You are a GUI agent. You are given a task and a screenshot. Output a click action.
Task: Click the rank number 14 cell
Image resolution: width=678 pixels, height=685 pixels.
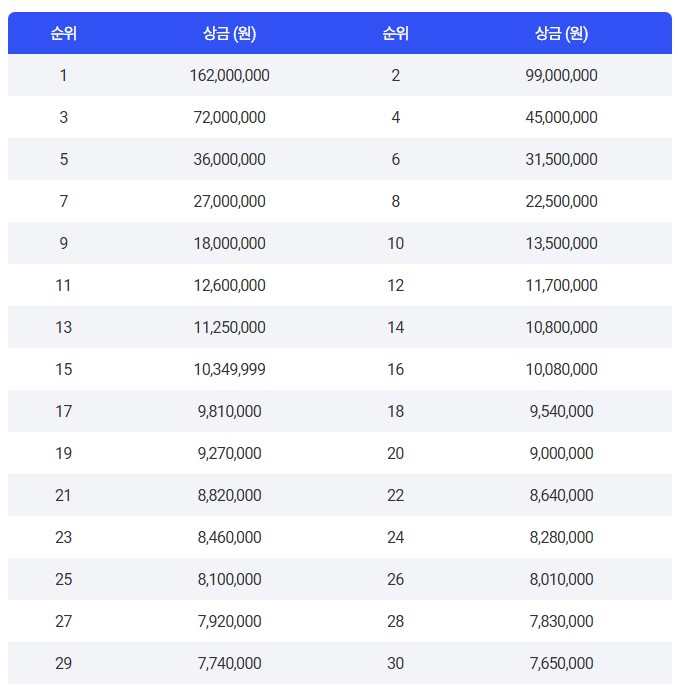[395, 327]
